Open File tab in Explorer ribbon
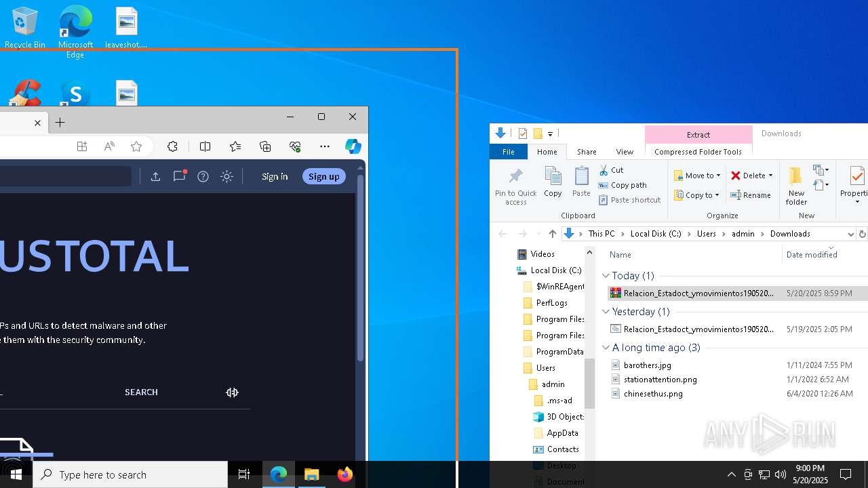This screenshot has width=868, height=488. [508, 152]
